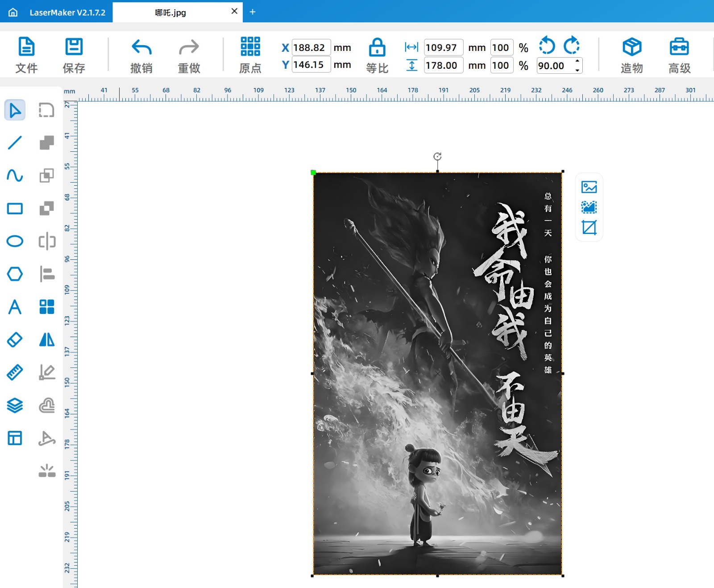Click the hanger-shaped tool icon
714x588 pixels.
(46, 438)
